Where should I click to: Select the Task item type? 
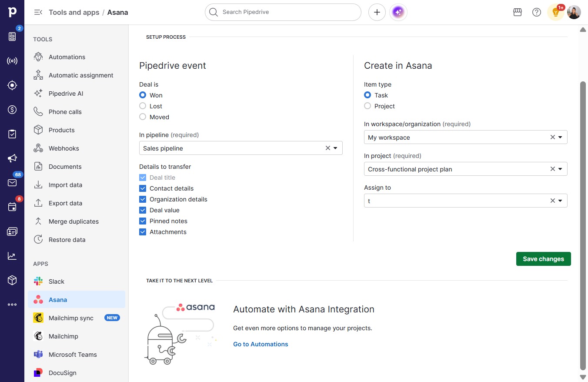(367, 95)
